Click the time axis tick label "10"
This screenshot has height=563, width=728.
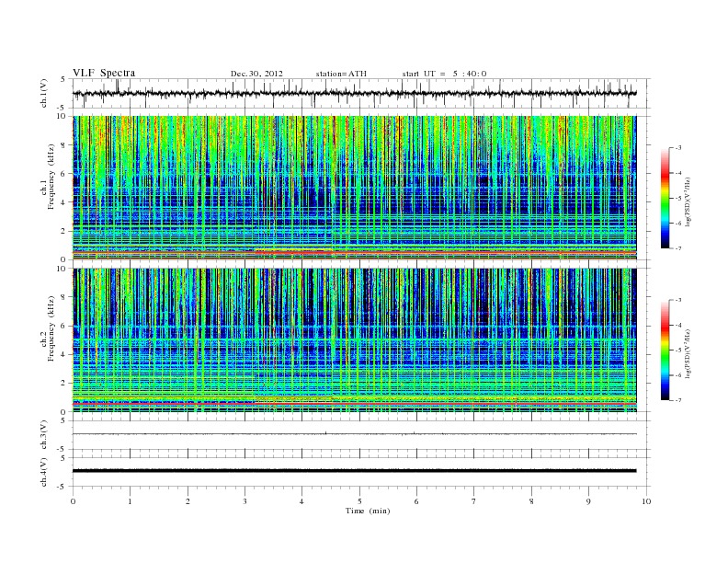[646, 501]
